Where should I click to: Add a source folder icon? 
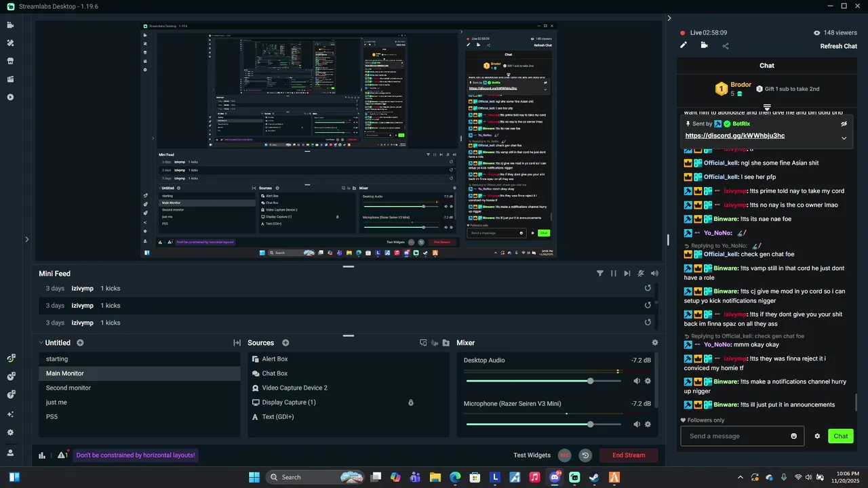click(446, 343)
